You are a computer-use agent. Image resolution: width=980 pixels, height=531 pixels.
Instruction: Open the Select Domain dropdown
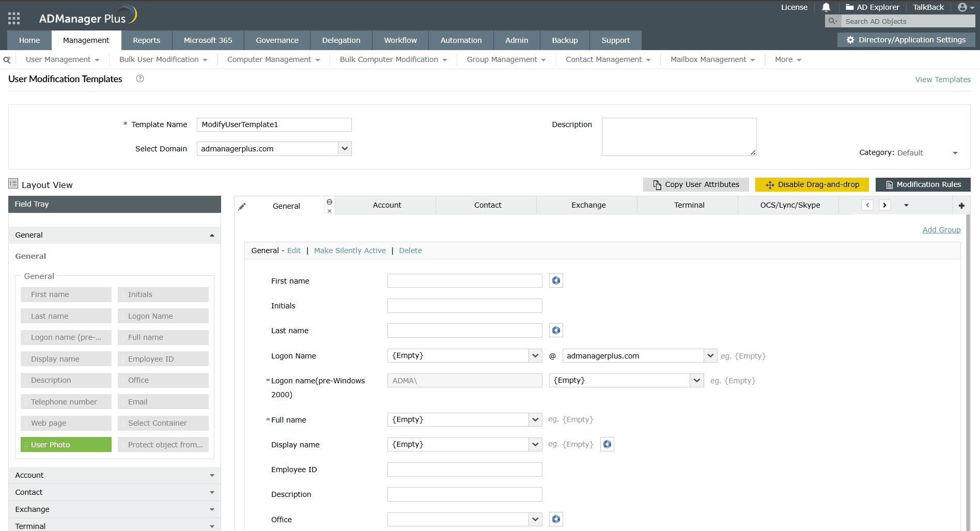[344, 148]
